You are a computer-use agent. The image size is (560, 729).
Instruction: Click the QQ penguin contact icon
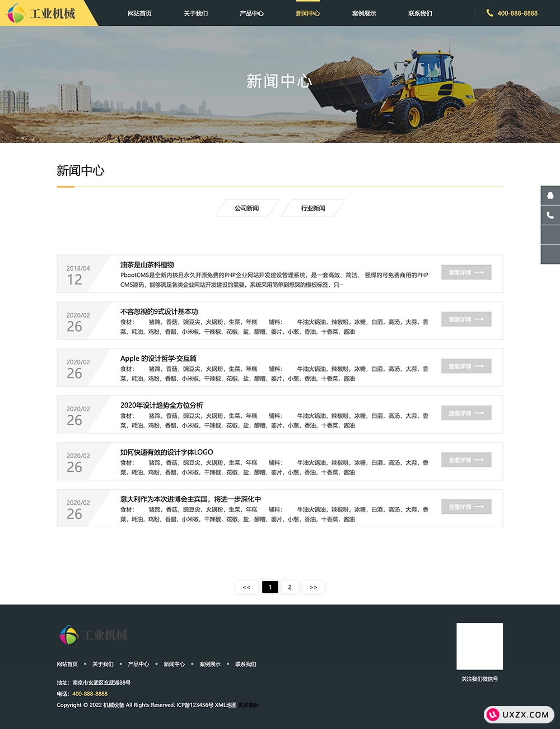[550, 196]
